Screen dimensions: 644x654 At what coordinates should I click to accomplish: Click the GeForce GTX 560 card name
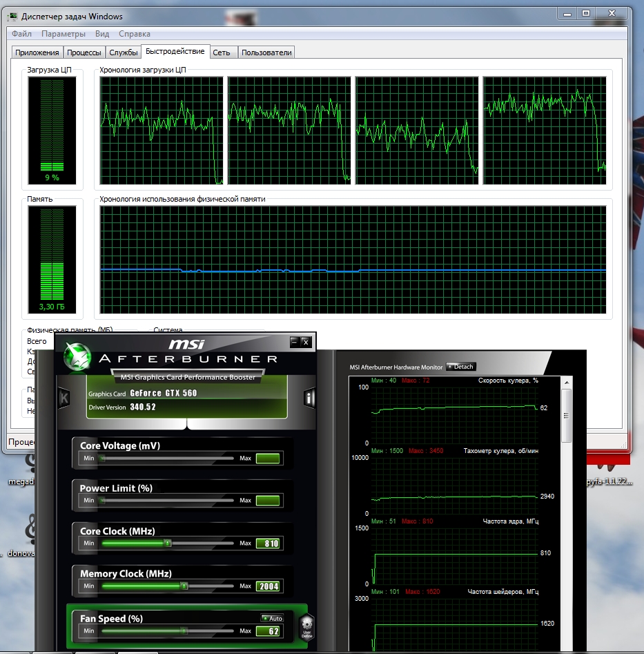point(164,394)
